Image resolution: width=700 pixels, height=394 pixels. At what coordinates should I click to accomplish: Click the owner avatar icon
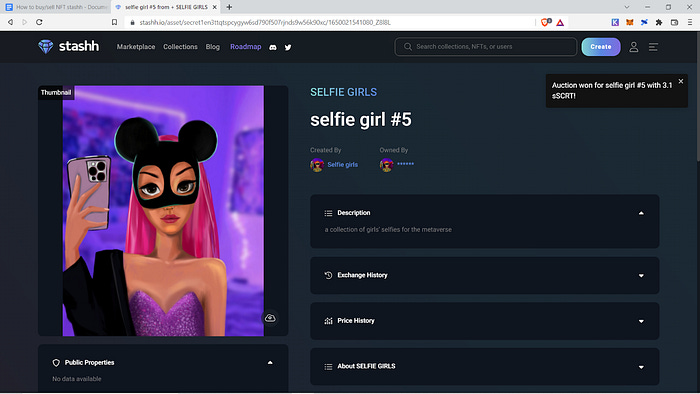[386, 165]
